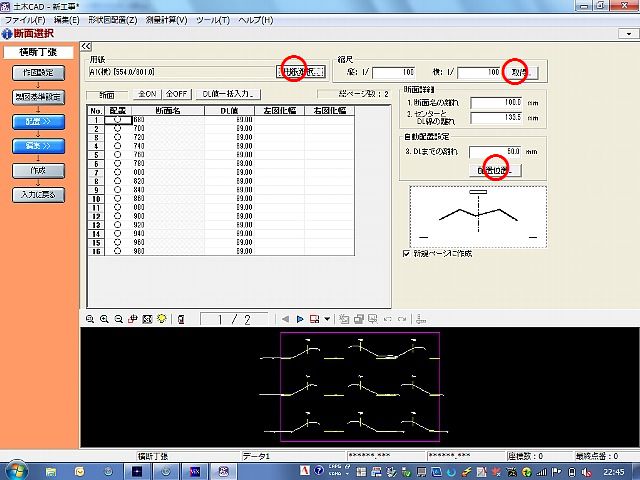Image resolution: width=640 pixels, height=480 pixels.
Task: Click the 断面名の離れ value field
Action: (x=496, y=102)
